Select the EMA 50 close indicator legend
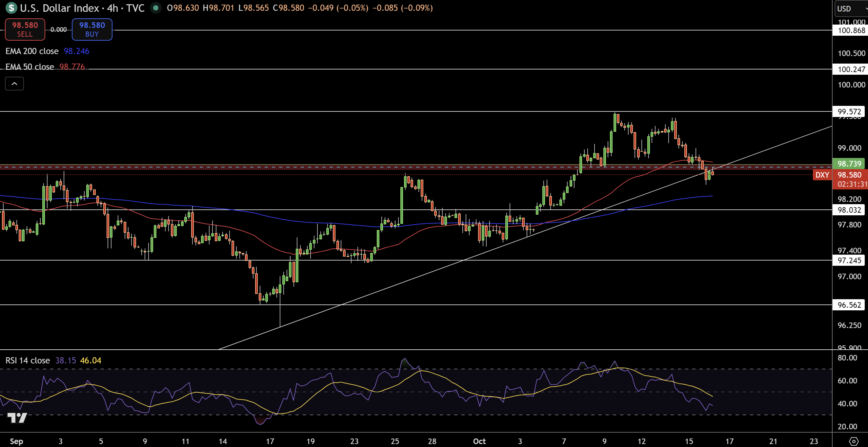The height and width of the screenshot is (447, 868). click(30, 67)
